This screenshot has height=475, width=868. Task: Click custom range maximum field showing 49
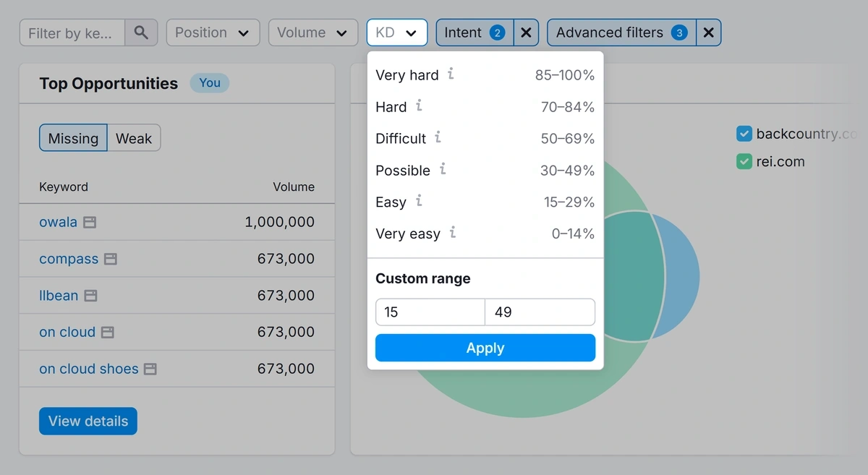[540, 312]
